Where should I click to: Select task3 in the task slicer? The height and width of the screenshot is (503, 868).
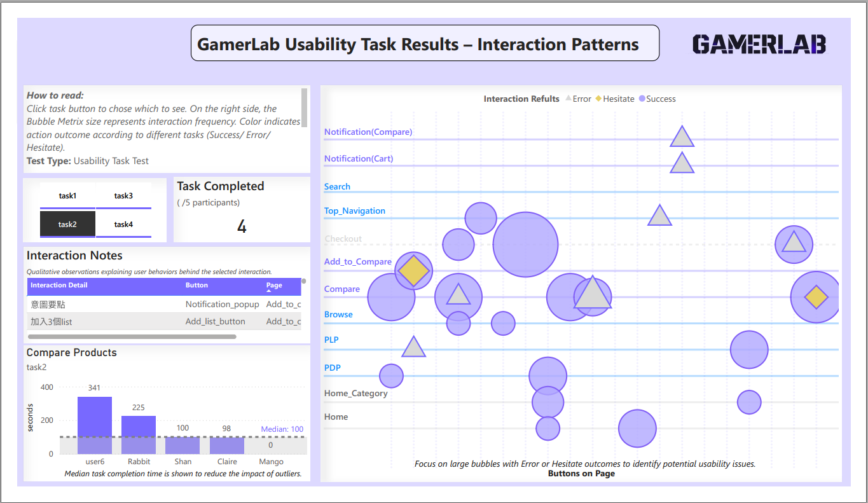(123, 196)
